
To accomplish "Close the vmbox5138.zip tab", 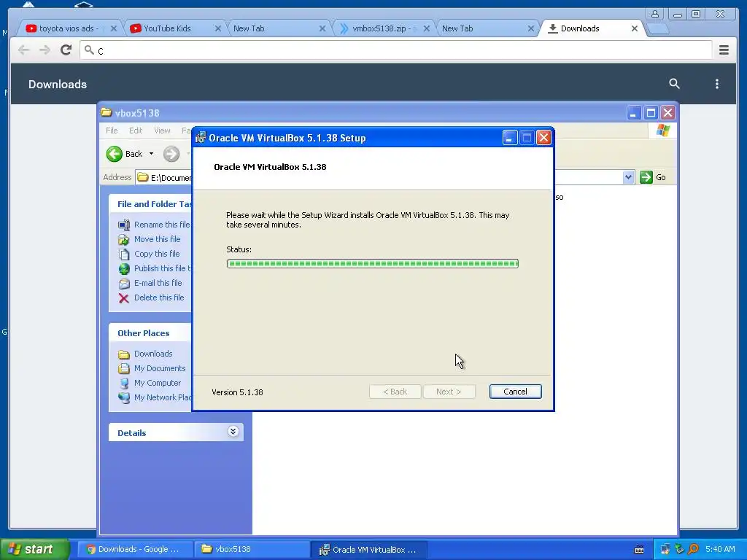I will 426,28.
